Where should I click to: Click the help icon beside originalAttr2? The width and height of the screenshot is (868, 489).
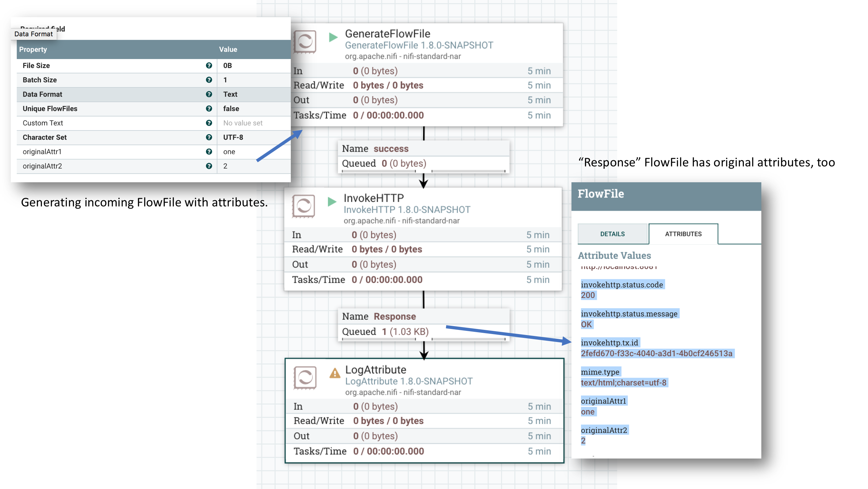click(x=209, y=166)
